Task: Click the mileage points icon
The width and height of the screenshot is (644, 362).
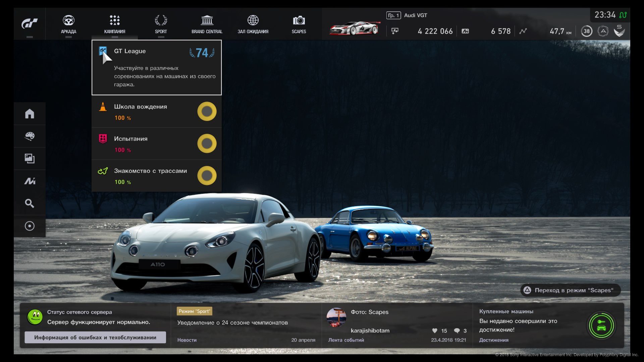Action: click(465, 31)
